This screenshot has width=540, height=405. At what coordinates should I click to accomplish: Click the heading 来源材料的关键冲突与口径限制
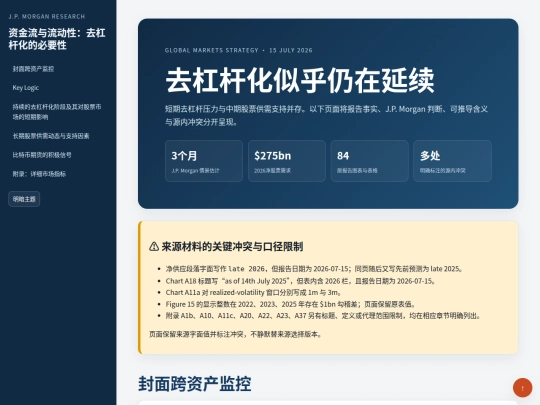point(232,247)
